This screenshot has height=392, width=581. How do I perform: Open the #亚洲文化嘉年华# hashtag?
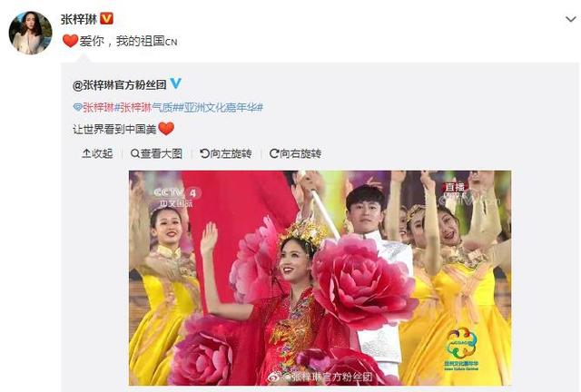click(222, 107)
